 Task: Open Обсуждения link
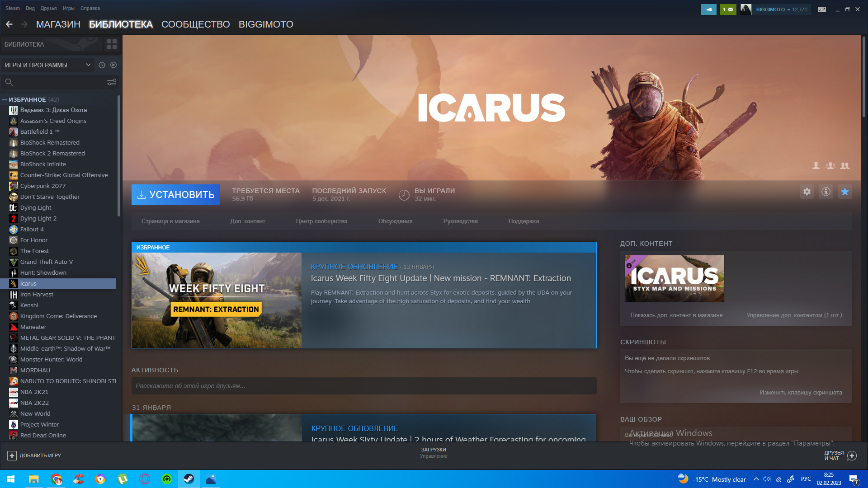(396, 221)
